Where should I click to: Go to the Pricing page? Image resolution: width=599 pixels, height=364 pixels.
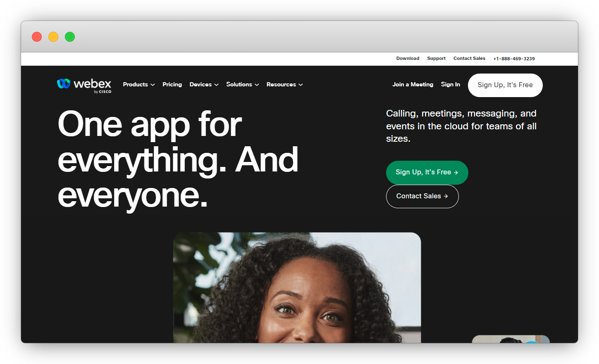(x=172, y=84)
